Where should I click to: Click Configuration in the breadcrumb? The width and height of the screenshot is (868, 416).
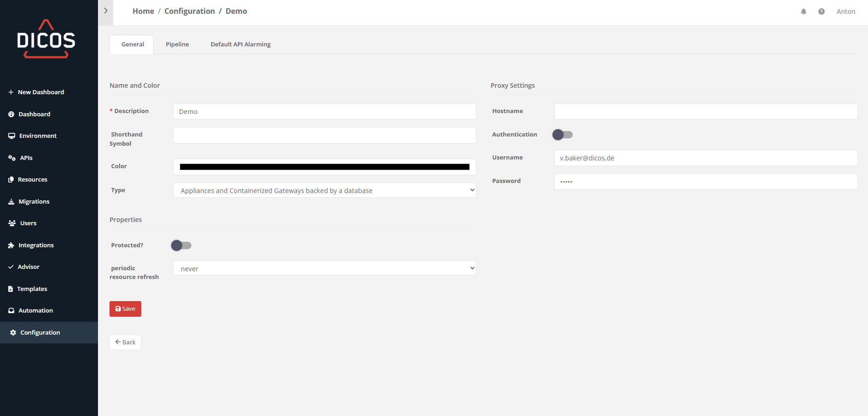pos(190,11)
